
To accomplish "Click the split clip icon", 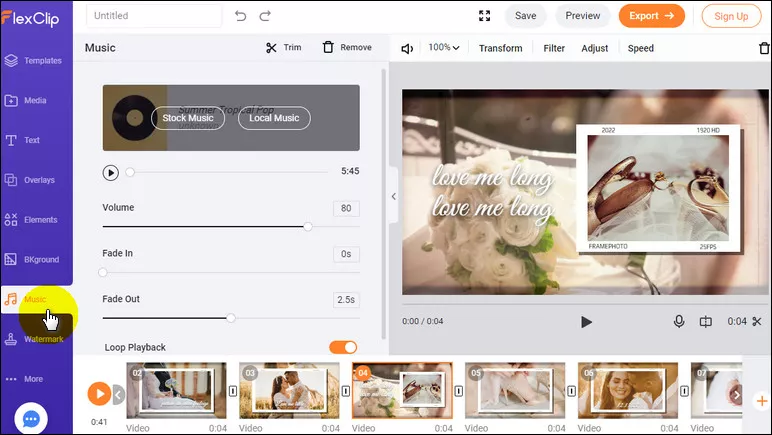I will pyautogui.click(x=706, y=321).
